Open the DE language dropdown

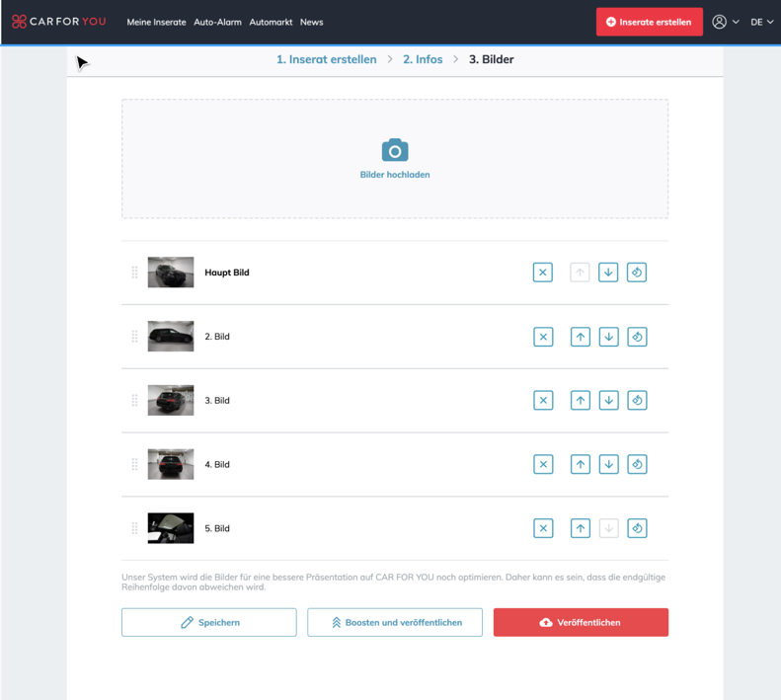coord(762,22)
